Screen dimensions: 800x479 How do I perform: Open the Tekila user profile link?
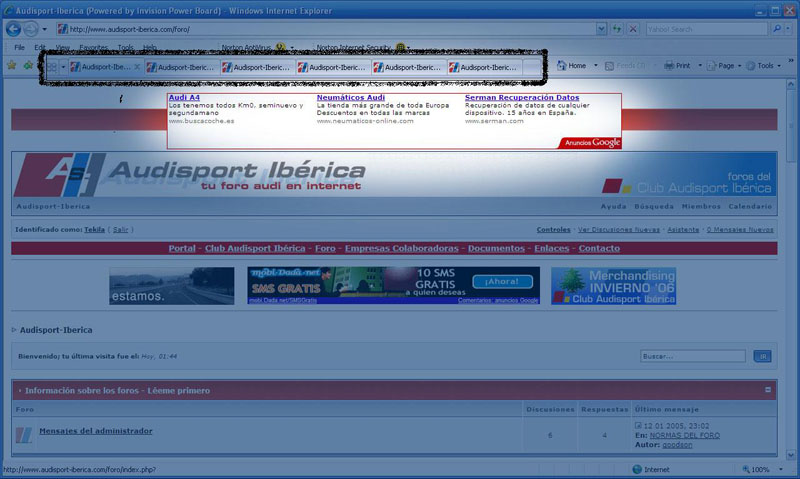point(94,230)
